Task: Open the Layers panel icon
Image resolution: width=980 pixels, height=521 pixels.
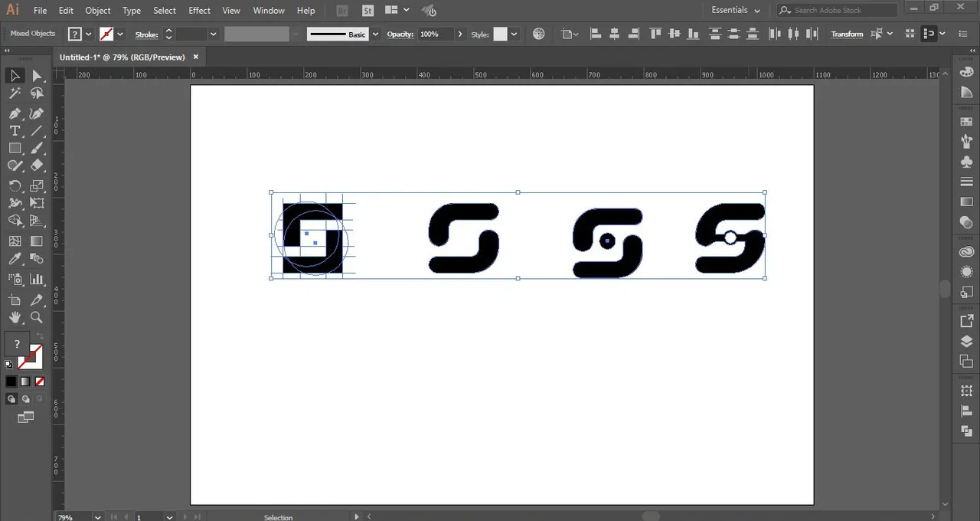Action: pos(966,342)
